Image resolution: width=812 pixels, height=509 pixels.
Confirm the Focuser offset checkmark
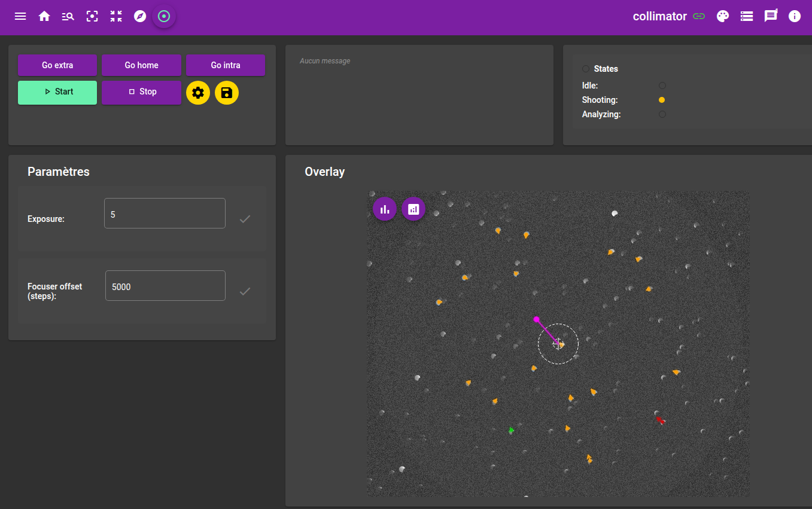click(x=245, y=291)
